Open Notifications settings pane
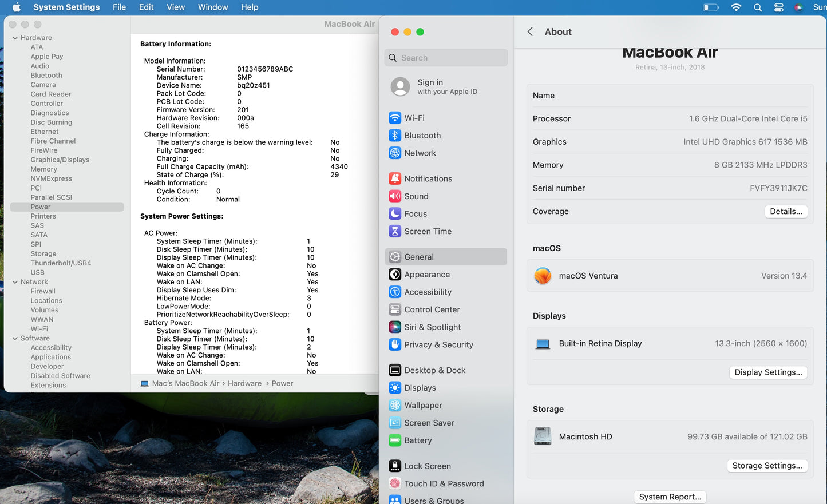 click(x=428, y=178)
